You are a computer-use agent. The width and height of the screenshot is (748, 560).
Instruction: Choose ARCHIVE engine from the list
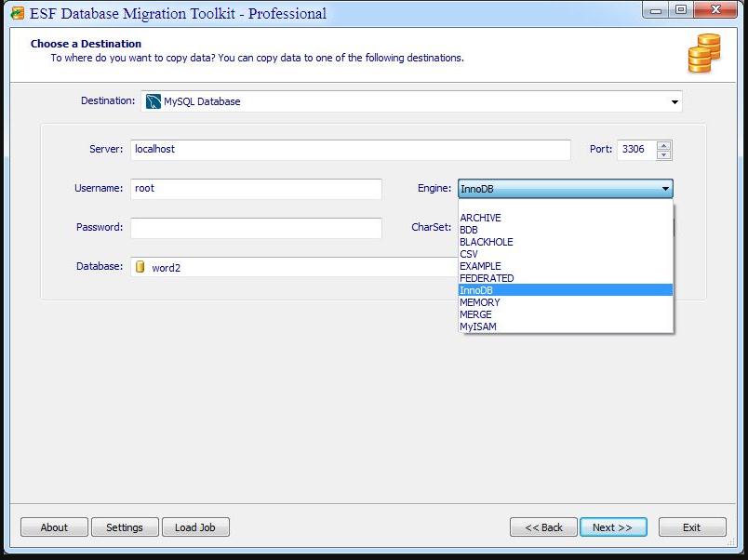[x=566, y=218]
